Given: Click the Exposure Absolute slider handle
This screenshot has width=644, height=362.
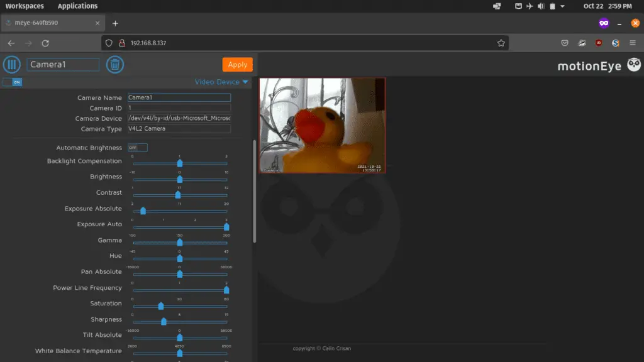Looking at the screenshot, I should (143, 211).
